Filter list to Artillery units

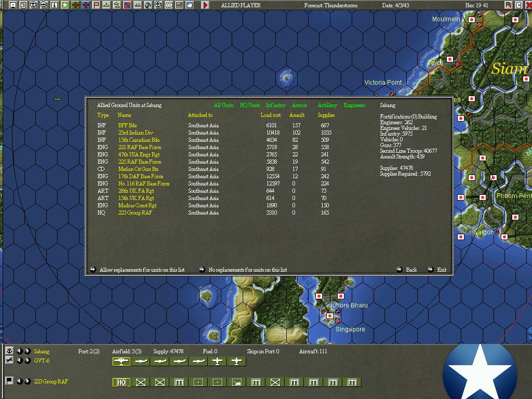pyautogui.click(x=327, y=105)
